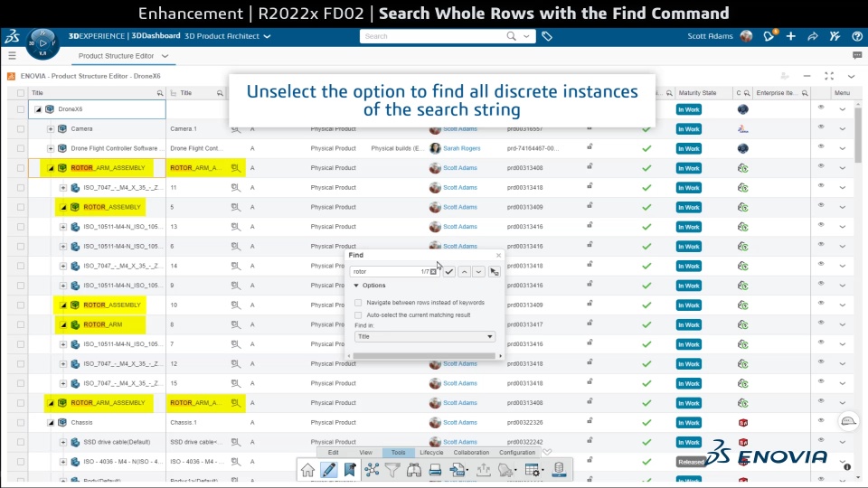The width and height of the screenshot is (868, 488).
Task: Click the printer icon in toolbar
Action: pos(435,470)
